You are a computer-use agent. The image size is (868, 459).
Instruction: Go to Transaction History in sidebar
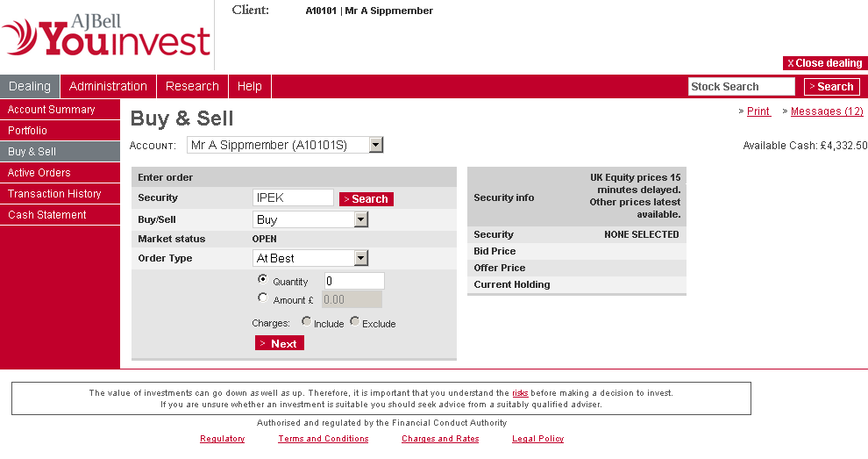tap(54, 194)
